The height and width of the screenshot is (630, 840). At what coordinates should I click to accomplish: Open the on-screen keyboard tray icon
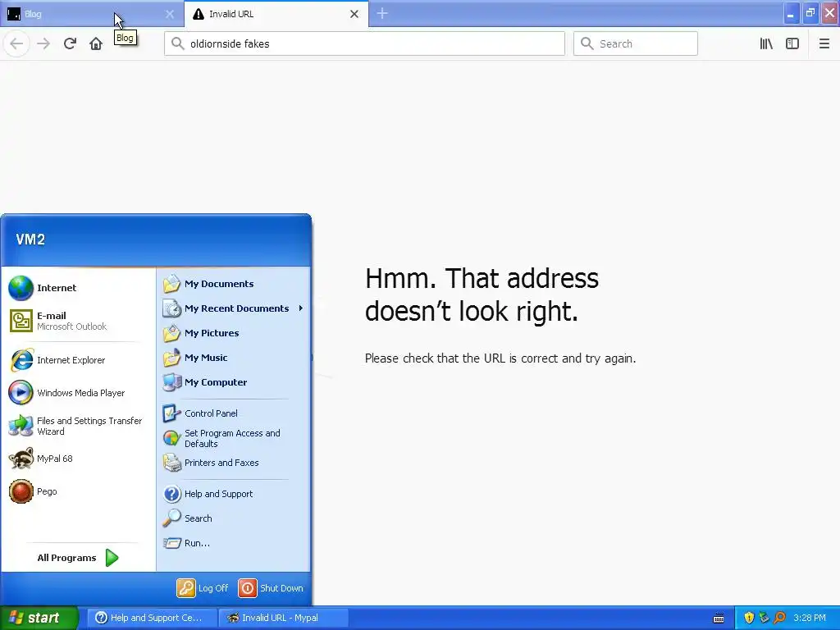pyautogui.click(x=719, y=619)
